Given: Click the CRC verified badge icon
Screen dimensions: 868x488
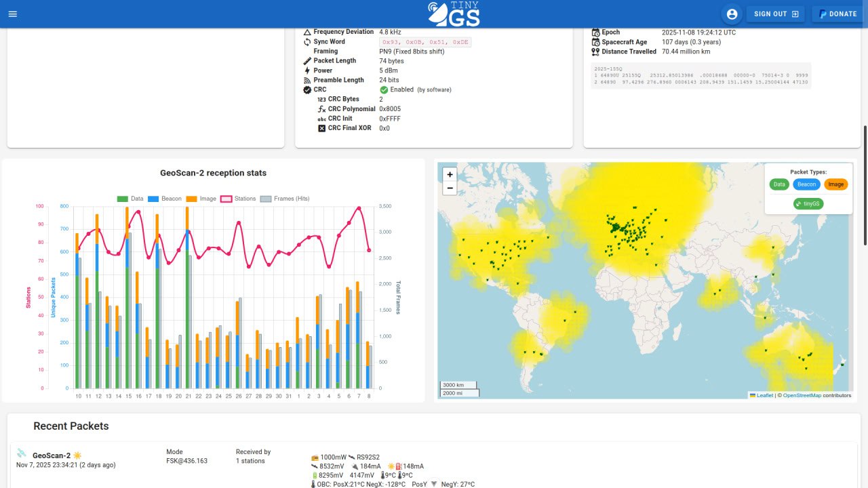Looking at the screenshot, I should [x=307, y=89].
